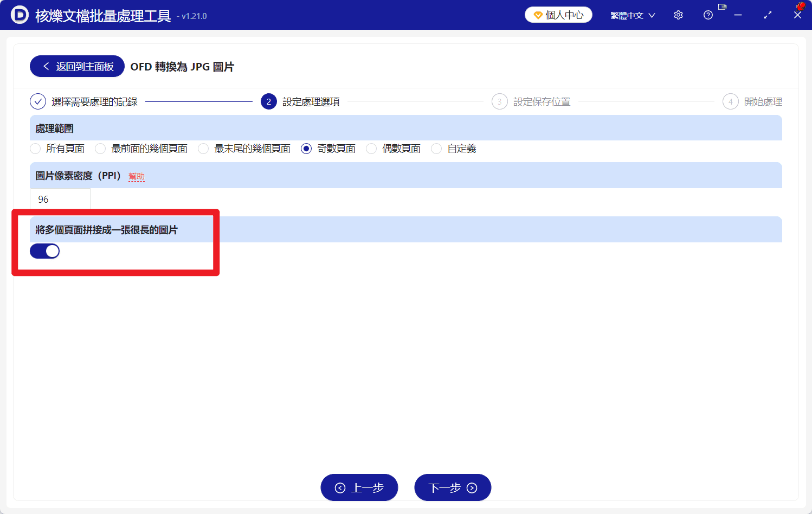This screenshot has width=812, height=514.
Task: Disable the long-image stitching toggle switch
Action: point(44,250)
